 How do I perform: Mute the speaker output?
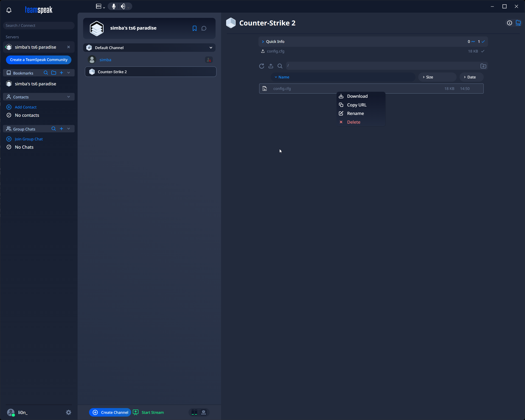click(x=123, y=6)
